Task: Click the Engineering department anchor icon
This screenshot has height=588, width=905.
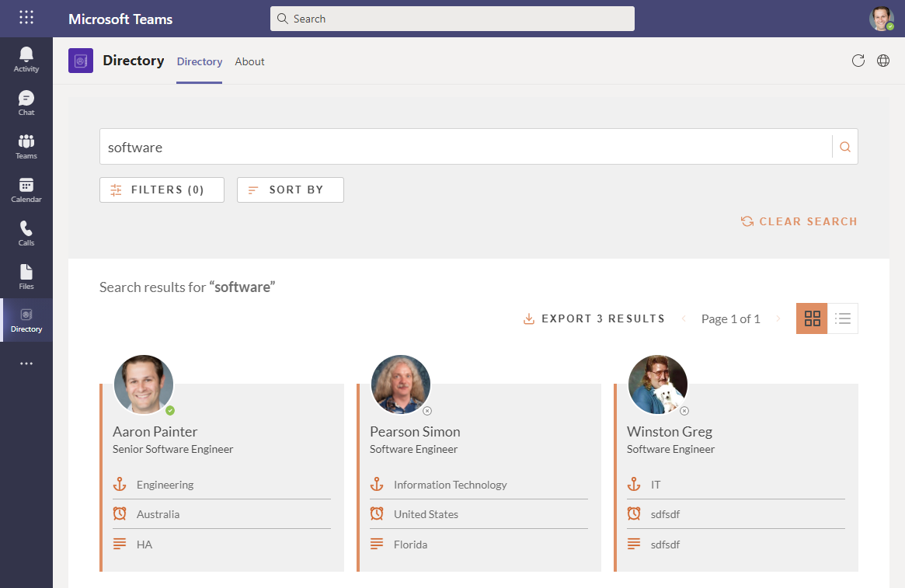Action: click(x=120, y=484)
